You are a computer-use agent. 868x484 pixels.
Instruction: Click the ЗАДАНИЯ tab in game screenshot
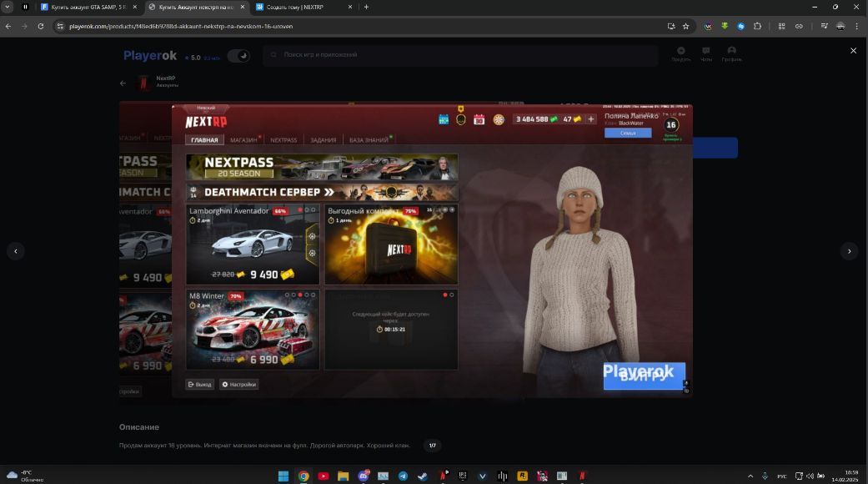(324, 140)
